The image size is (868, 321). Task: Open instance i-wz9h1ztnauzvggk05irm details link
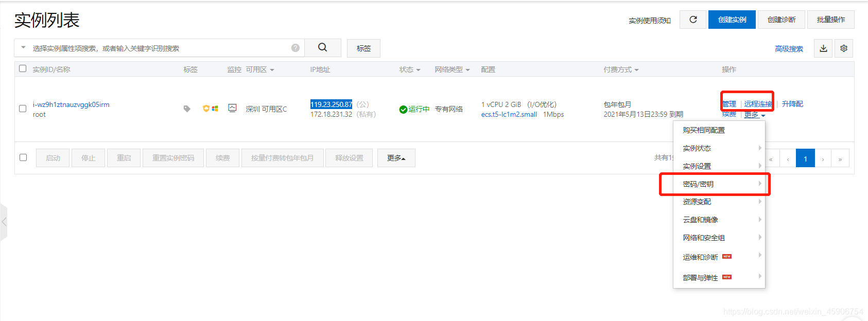pyautogui.click(x=71, y=104)
